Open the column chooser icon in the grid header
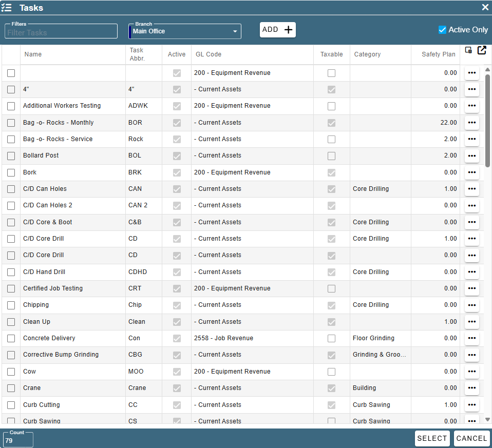The width and height of the screenshot is (492, 448). [468, 50]
